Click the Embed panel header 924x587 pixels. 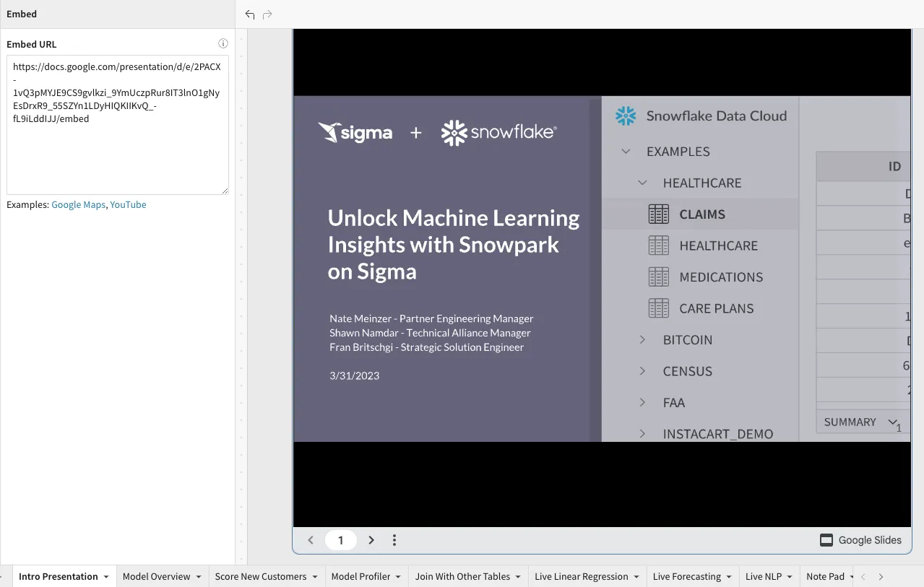[118, 14]
